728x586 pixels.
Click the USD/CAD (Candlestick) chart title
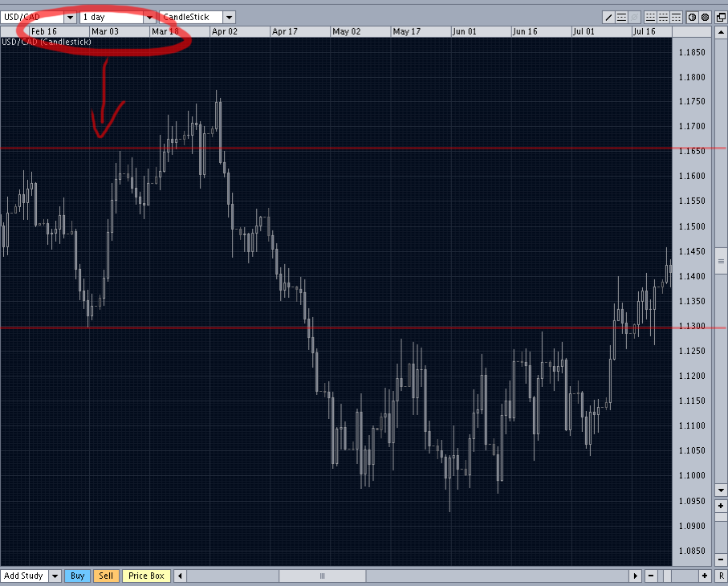(47, 43)
